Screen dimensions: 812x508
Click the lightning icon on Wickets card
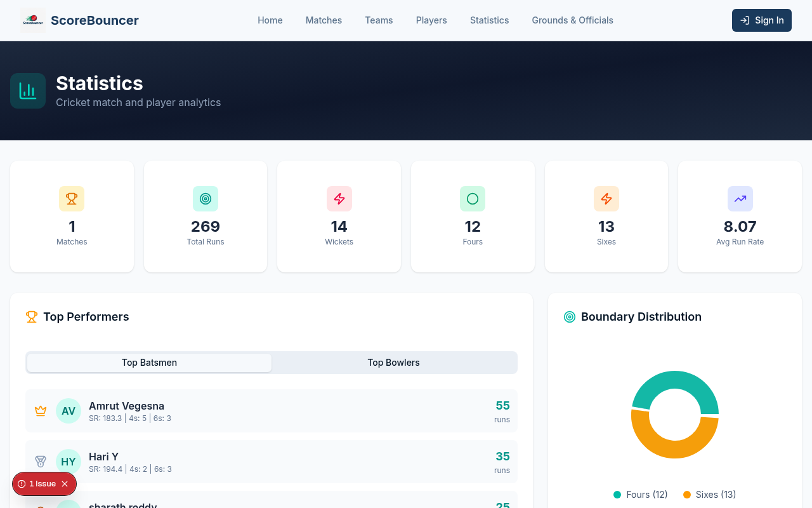tap(339, 199)
